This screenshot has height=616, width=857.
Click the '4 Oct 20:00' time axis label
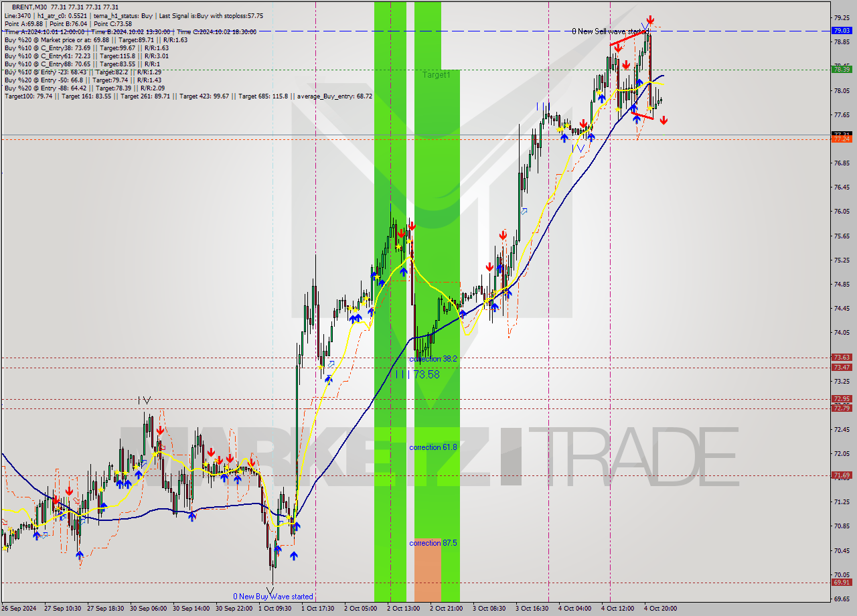[661, 609]
